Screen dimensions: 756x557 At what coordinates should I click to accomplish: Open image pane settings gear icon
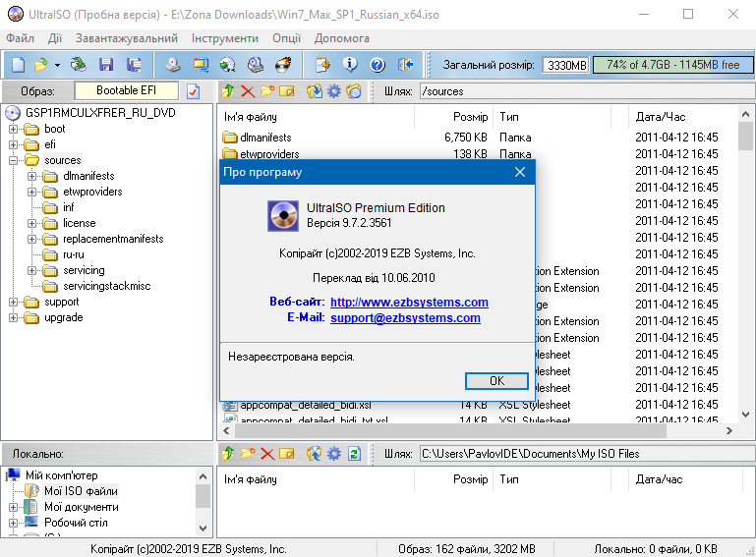click(x=333, y=90)
